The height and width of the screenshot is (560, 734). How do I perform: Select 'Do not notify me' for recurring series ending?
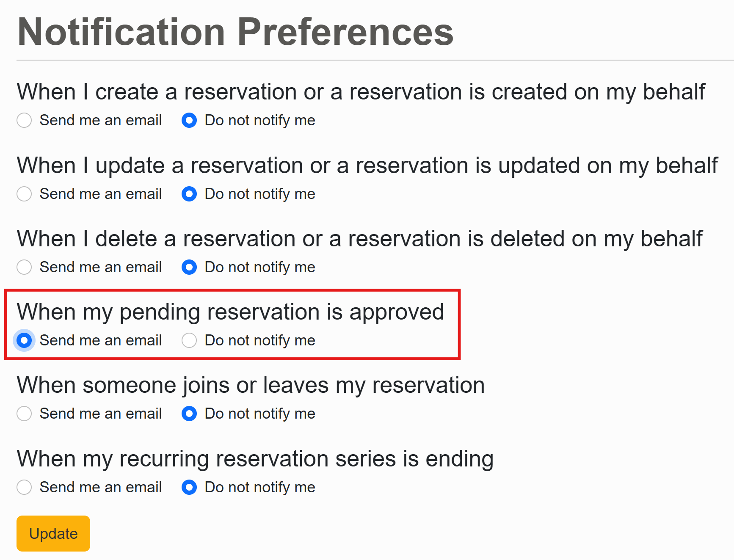(x=189, y=487)
